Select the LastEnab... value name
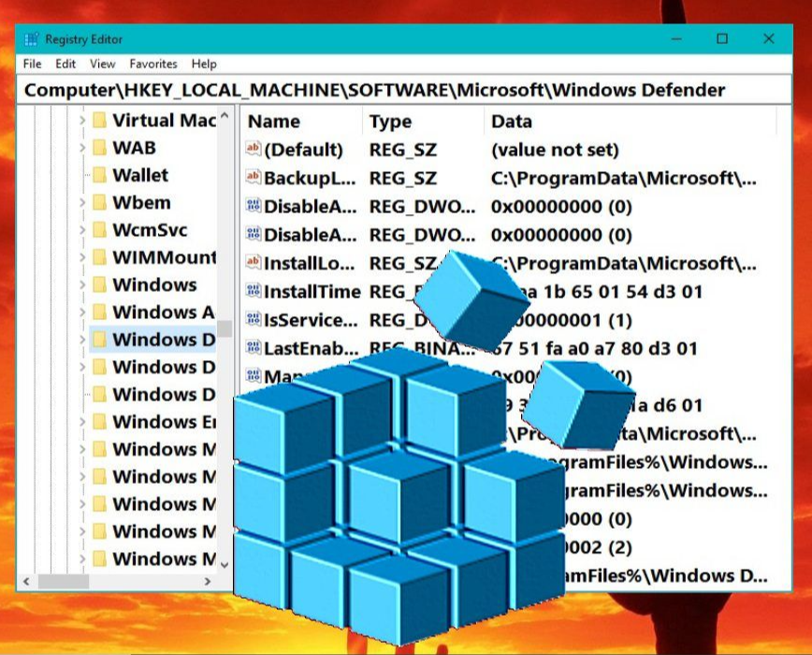The image size is (812, 655). coord(311,348)
